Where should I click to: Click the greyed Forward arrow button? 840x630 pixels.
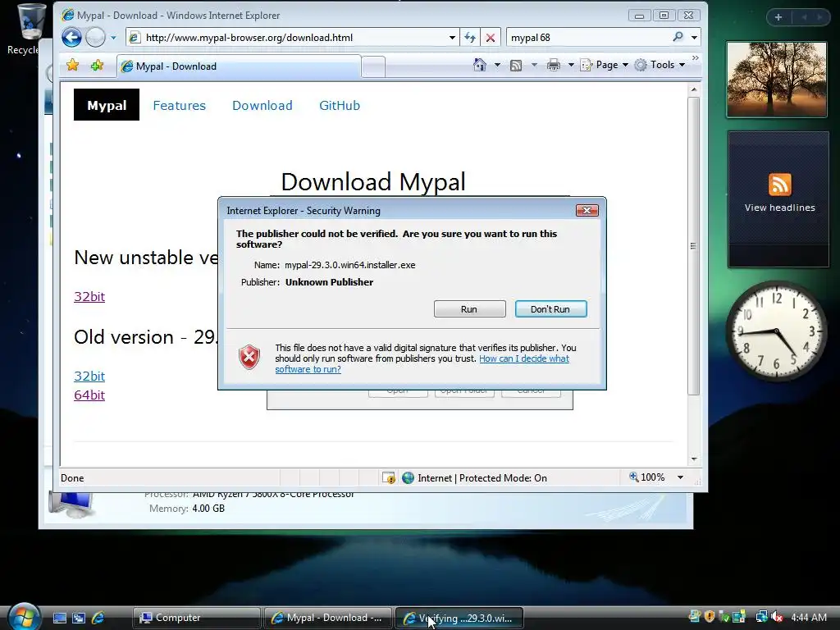click(95, 38)
